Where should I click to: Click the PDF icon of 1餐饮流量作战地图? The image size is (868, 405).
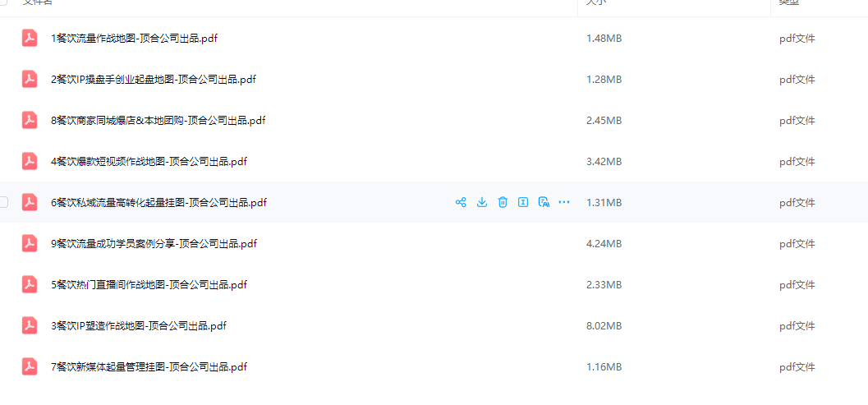pos(30,39)
